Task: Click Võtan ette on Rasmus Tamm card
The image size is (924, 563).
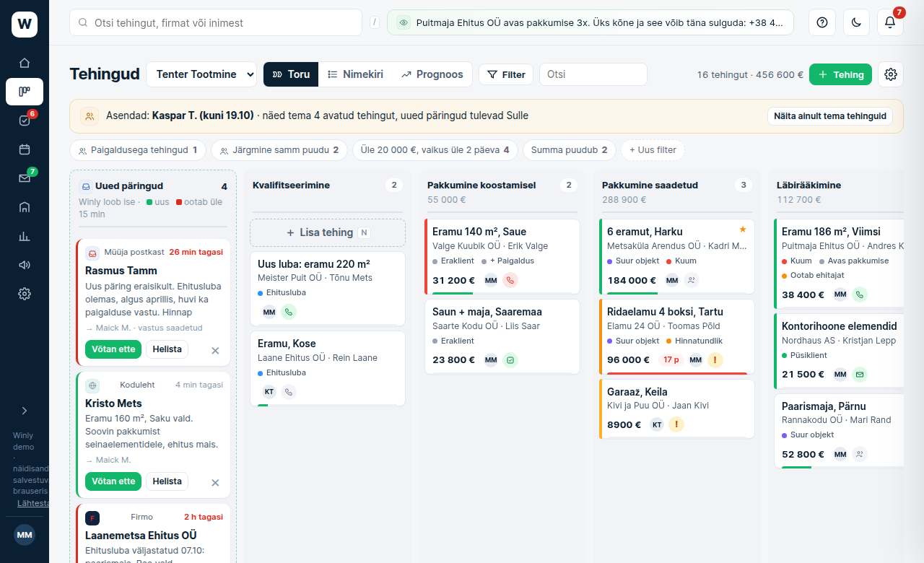Action: coord(114,349)
